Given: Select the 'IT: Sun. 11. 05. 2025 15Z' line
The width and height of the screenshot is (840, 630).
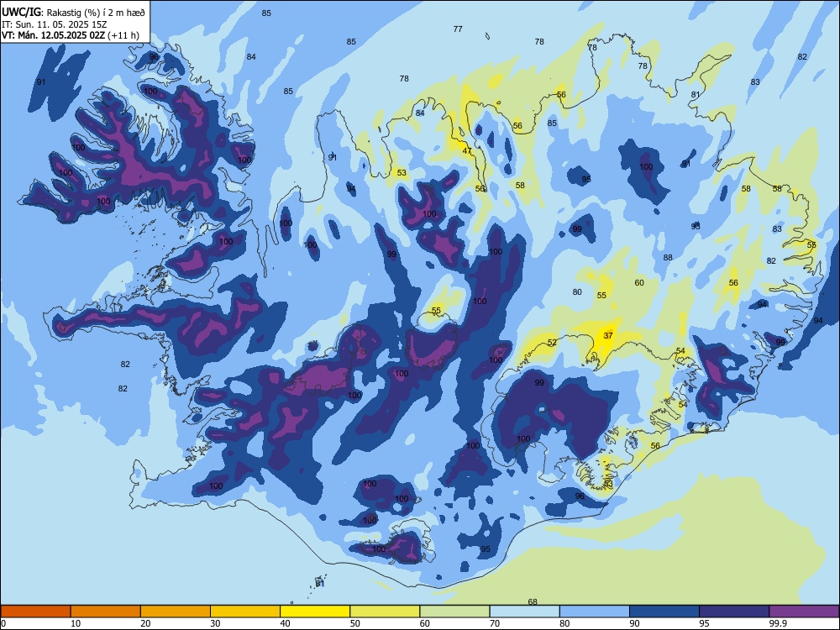Looking at the screenshot, I should (54, 24).
